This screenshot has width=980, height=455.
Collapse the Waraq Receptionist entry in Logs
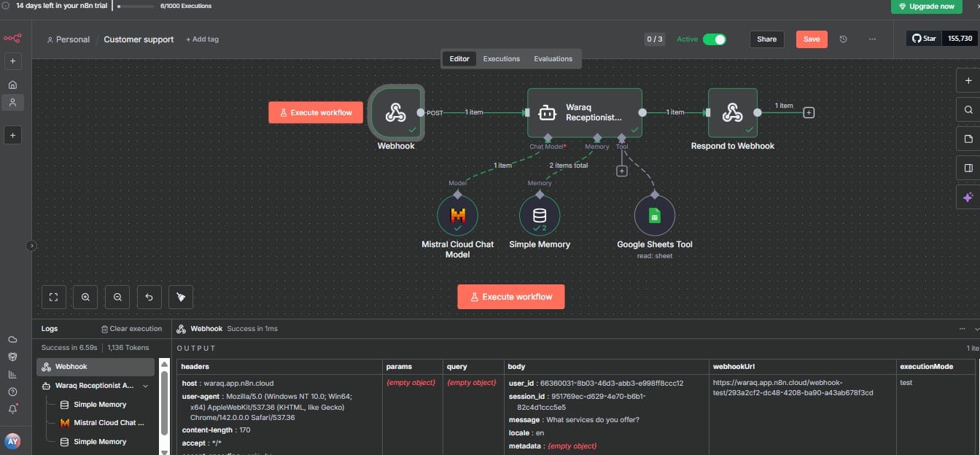click(144, 387)
